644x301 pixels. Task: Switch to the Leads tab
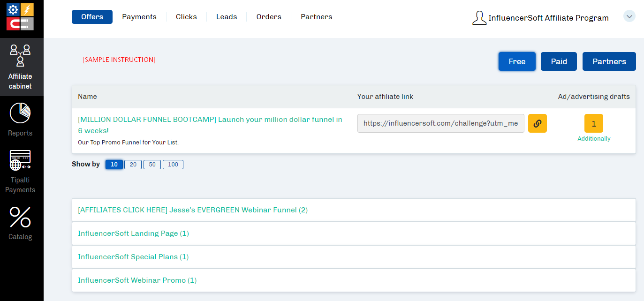pyautogui.click(x=227, y=17)
